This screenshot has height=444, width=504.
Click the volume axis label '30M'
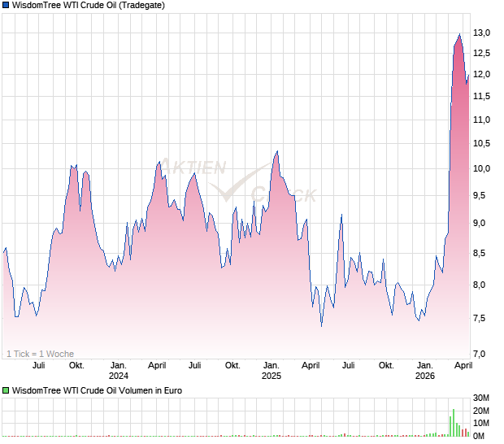(x=481, y=398)
